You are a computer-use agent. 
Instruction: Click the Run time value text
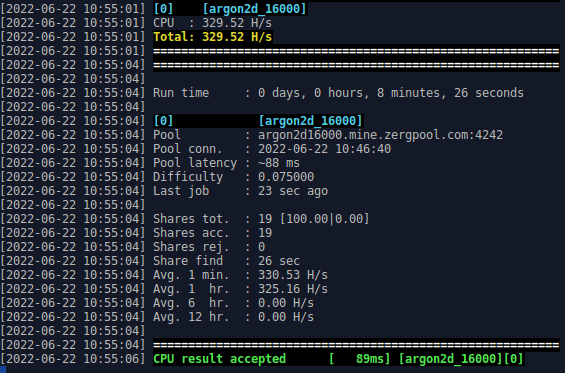click(391, 93)
